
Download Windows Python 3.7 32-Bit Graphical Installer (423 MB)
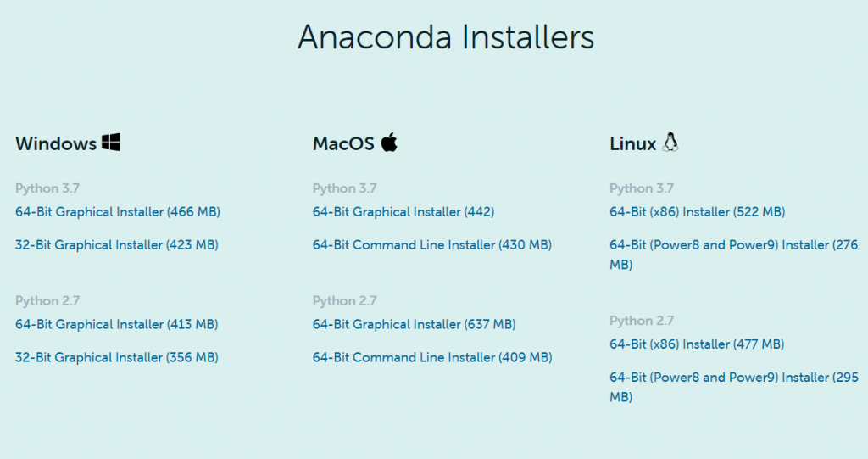point(117,245)
